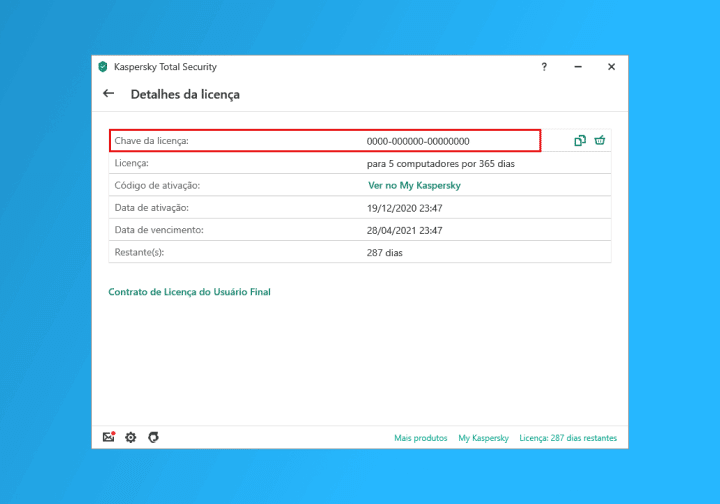Copy the license key with the copy icon
This screenshot has height=504, width=720.
point(580,141)
